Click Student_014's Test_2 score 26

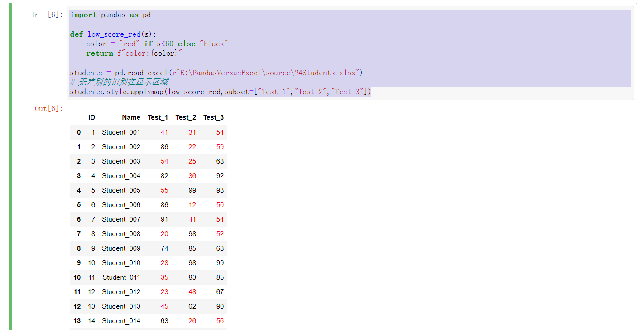tap(192, 321)
